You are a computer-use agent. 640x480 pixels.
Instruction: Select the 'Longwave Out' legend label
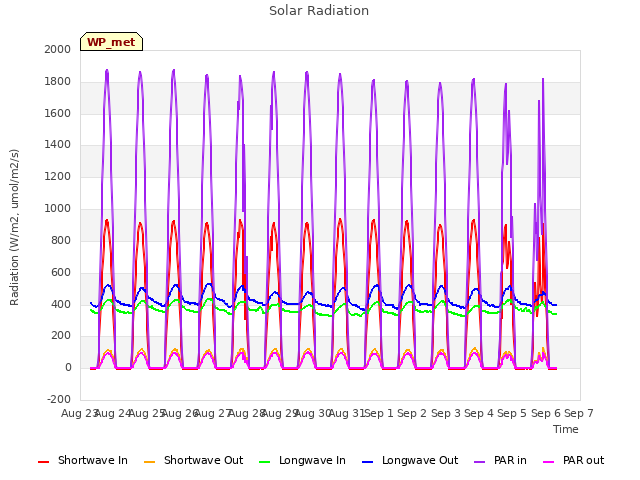[x=420, y=460]
